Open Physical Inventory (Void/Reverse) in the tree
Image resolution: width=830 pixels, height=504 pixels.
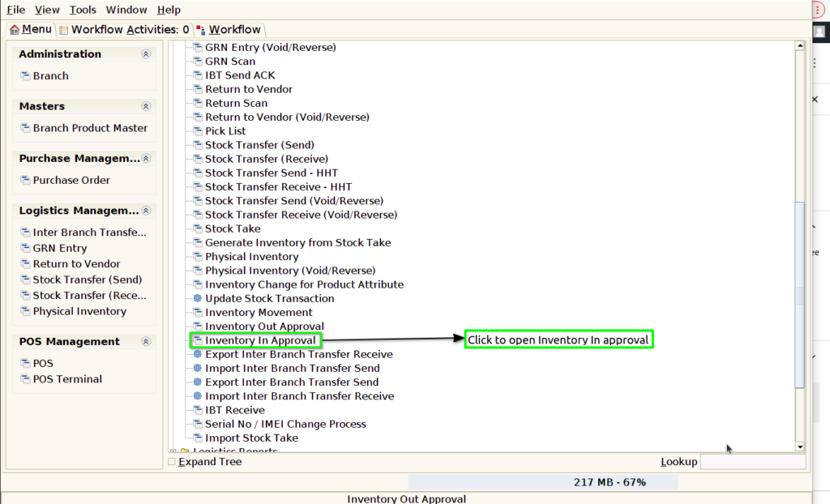point(290,270)
